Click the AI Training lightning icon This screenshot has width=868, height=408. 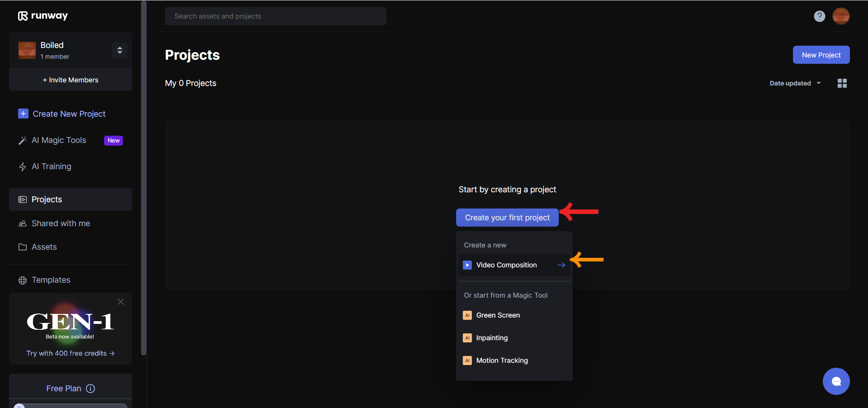click(23, 167)
